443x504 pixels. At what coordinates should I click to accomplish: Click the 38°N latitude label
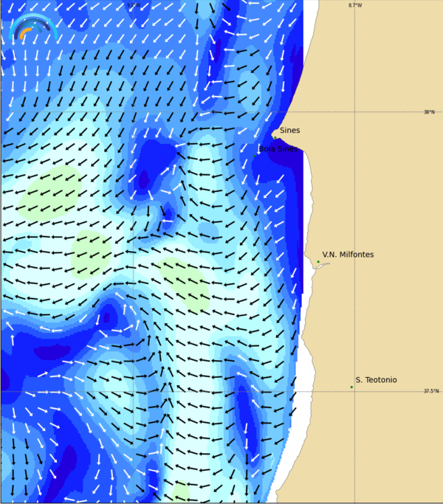(x=429, y=112)
